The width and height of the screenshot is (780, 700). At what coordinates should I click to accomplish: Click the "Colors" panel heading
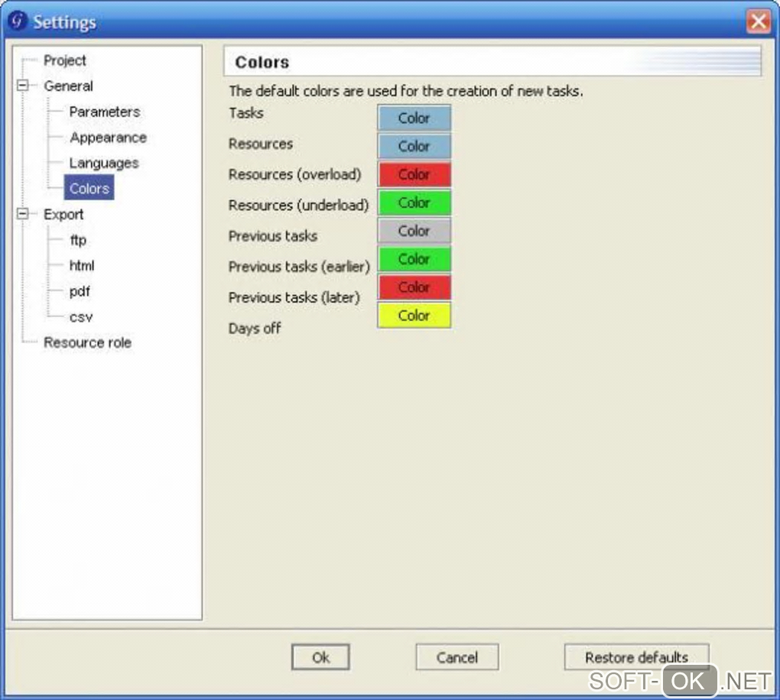(262, 62)
